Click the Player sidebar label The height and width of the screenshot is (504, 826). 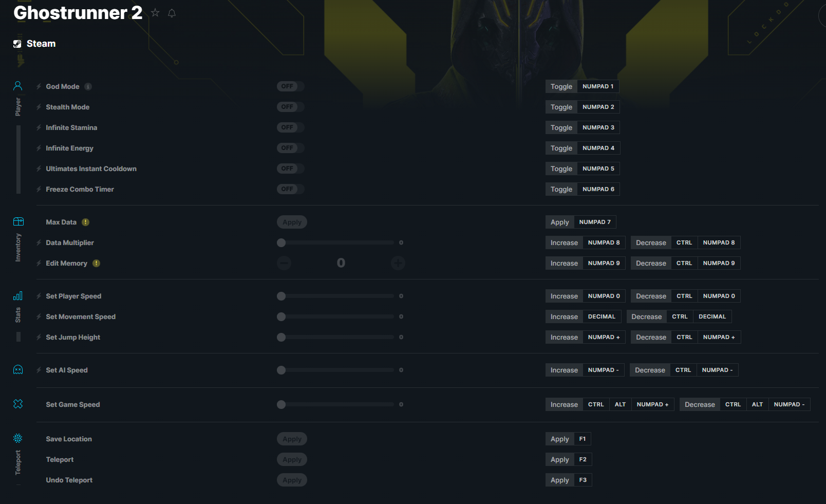point(18,106)
